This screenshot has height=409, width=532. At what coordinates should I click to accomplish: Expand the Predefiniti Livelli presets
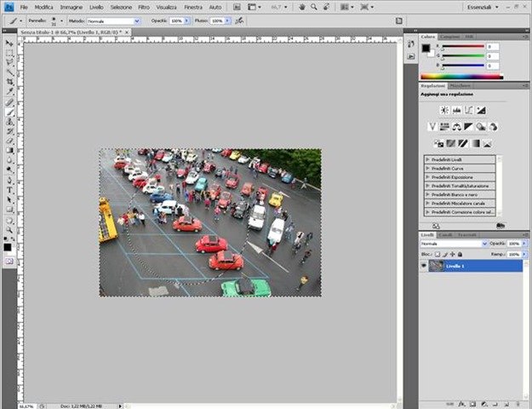coord(426,158)
